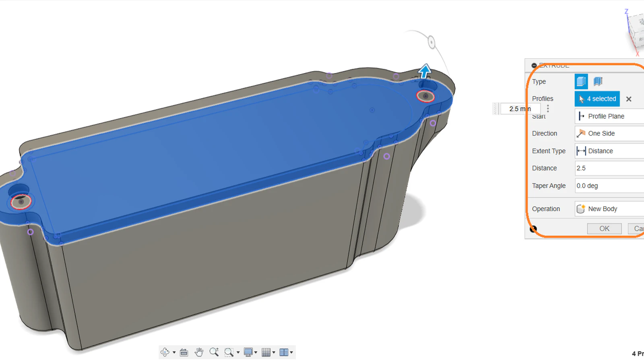Viewport: 644px width, 362px height.
Task: Click the Taper Angle field
Action: coord(609,186)
